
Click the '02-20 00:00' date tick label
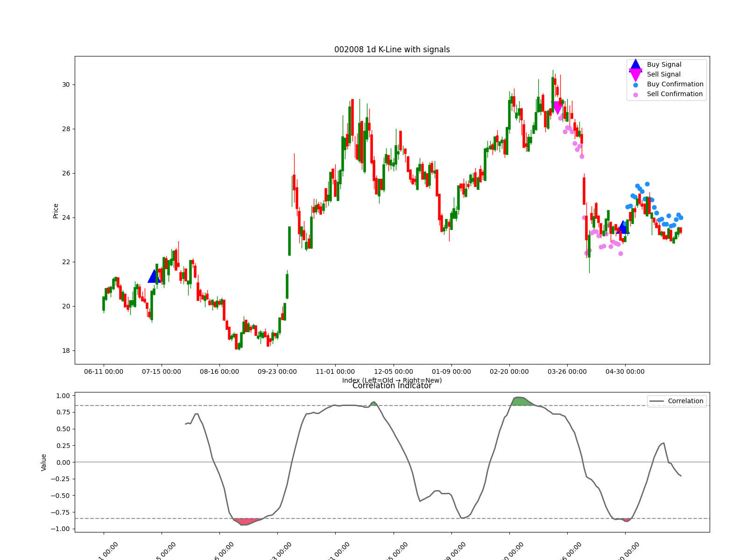[509, 371]
